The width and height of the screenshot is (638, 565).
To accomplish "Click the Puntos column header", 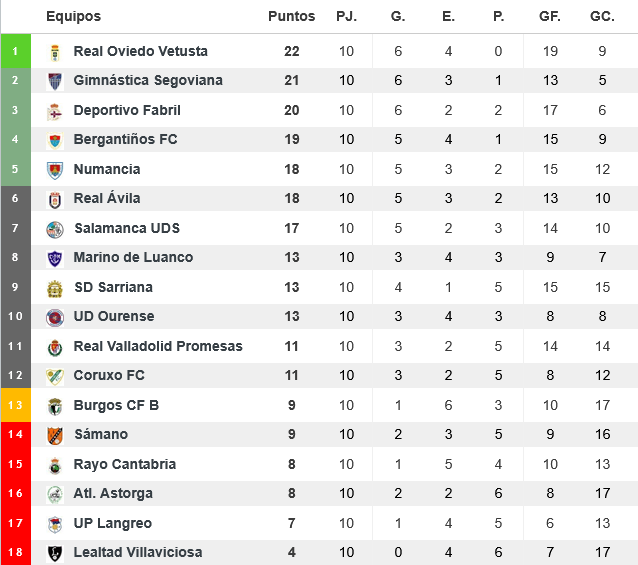I will click(291, 17).
